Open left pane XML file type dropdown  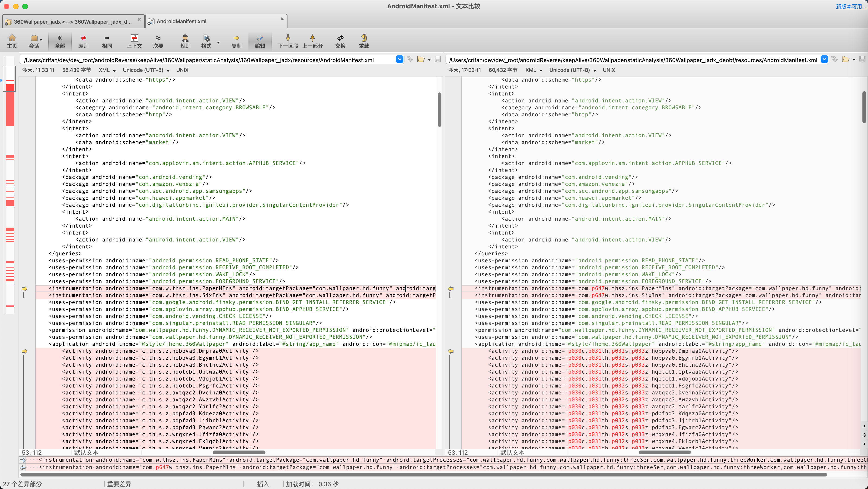107,70
